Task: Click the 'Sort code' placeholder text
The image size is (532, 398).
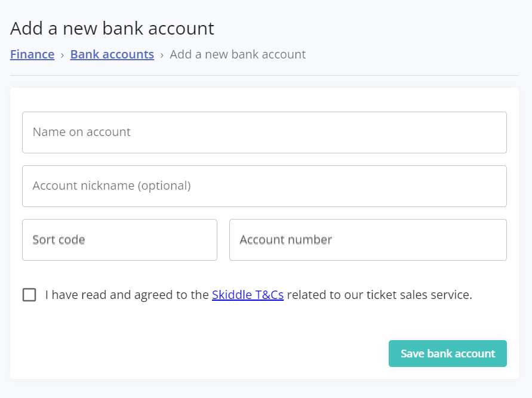Action: [x=59, y=240]
